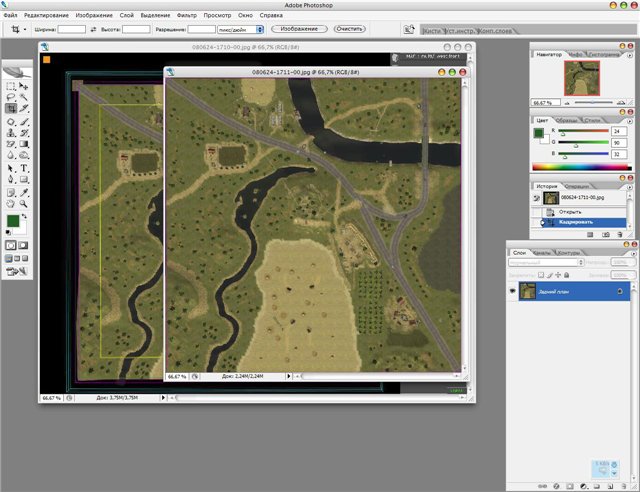Delete layer via Layers panel trash icon
The height and width of the screenshot is (492, 640).
coord(624,486)
